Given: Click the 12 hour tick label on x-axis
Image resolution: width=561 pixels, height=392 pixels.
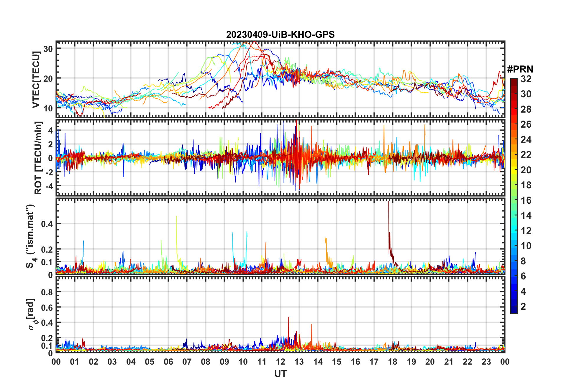Looking at the screenshot, I should pos(280,362).
